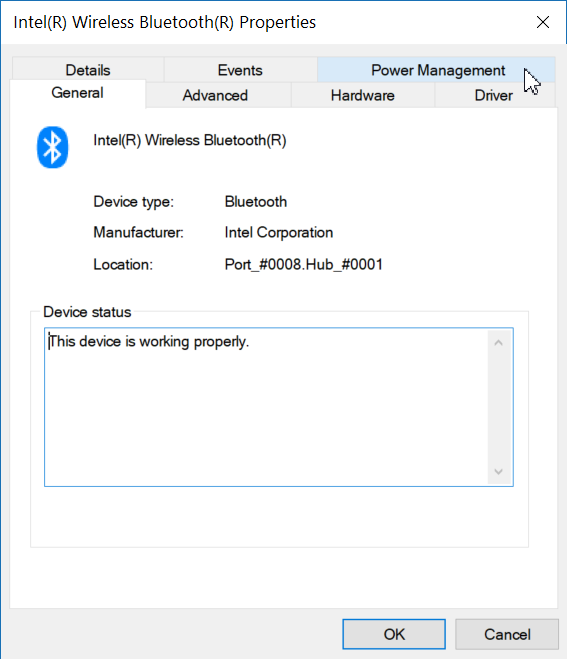This screenshot has width=567, height=659.
Task: Click the Bluetooth device type value
Action: pos(256,202)
